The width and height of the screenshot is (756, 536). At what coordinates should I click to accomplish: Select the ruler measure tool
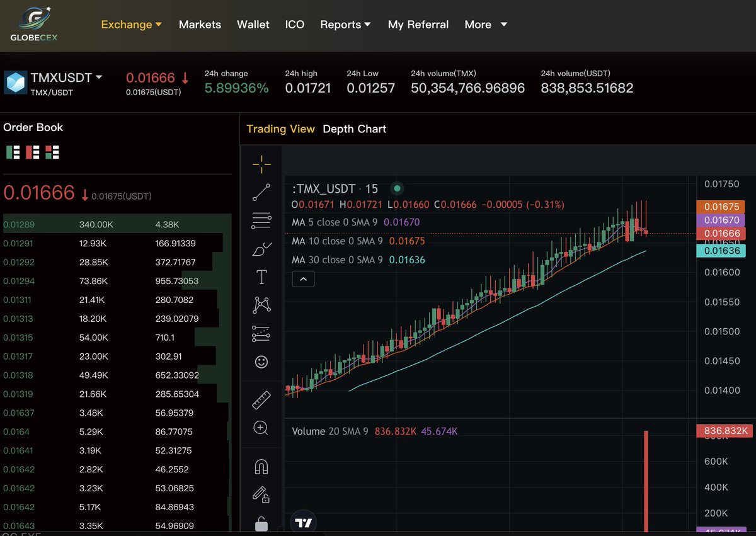coord(261,399)
